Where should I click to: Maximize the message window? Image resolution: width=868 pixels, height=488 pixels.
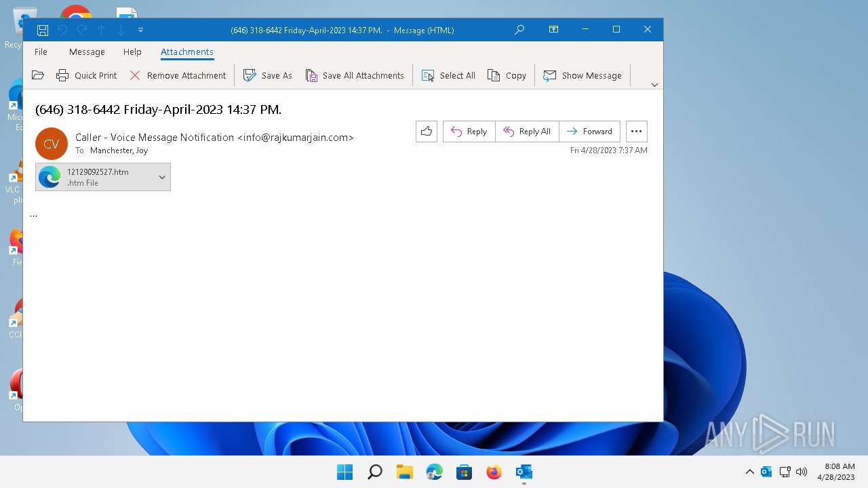pos(616,29)
